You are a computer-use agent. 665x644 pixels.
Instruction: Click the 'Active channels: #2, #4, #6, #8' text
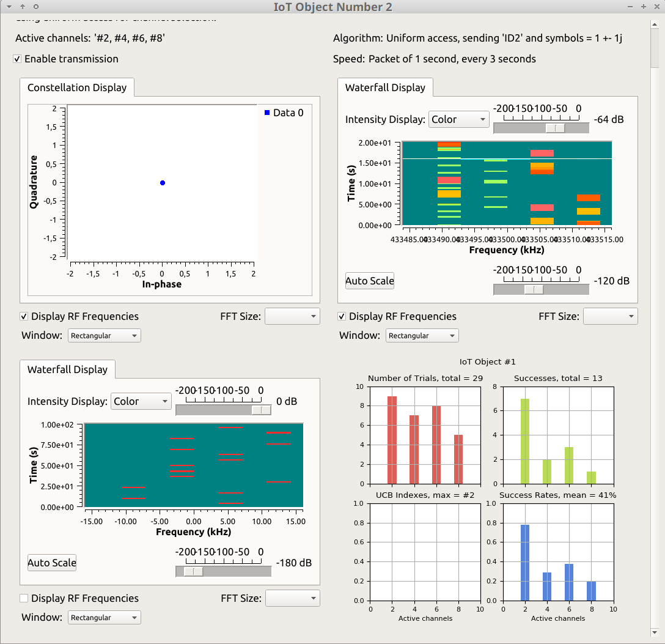90,38
